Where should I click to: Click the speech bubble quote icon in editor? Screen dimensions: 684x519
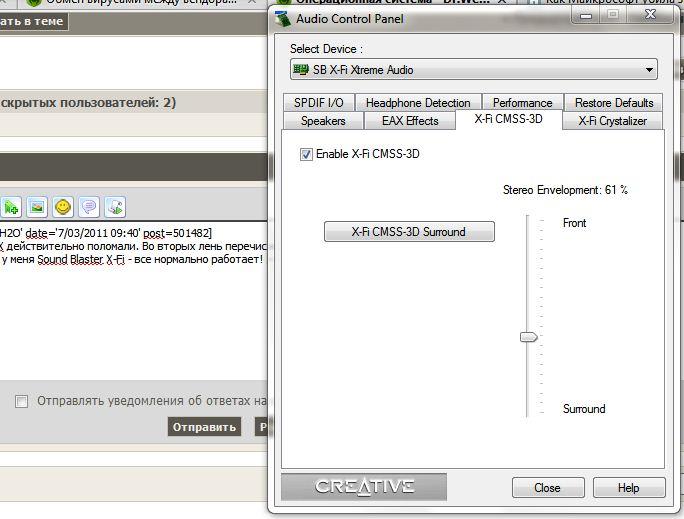coord(89,207)
